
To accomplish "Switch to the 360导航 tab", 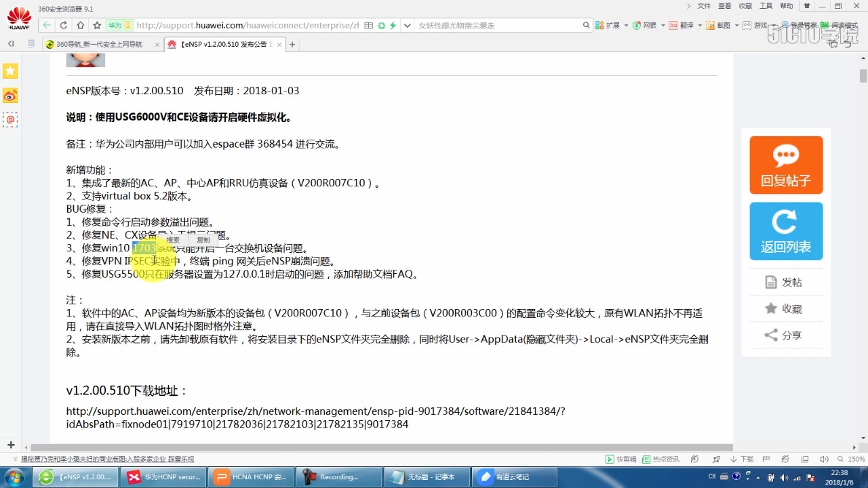I will [x=102, y=45].
